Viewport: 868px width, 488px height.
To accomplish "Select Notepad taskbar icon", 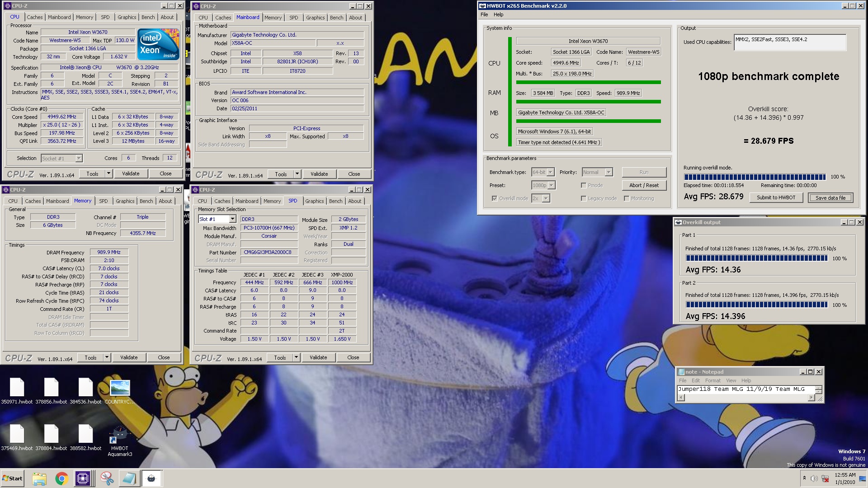I will pyautogui.click(x=129, y=479).
